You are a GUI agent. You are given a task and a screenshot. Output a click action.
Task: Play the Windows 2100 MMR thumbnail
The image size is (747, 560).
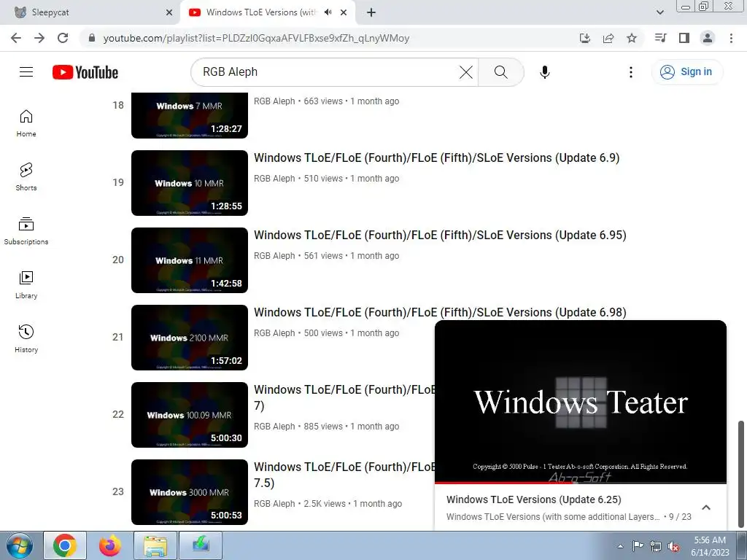pos(190,337)
